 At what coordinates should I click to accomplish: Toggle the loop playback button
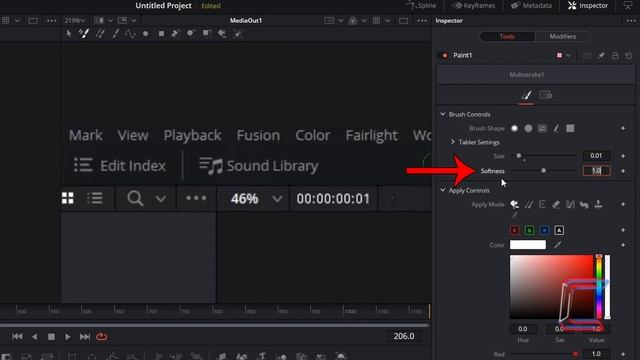pos(101,337)
